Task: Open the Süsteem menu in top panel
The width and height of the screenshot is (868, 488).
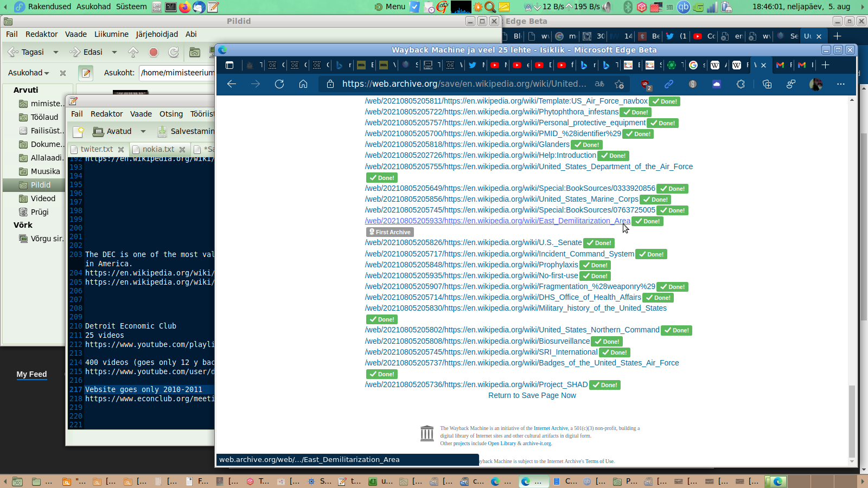Action: coord(131,7)
